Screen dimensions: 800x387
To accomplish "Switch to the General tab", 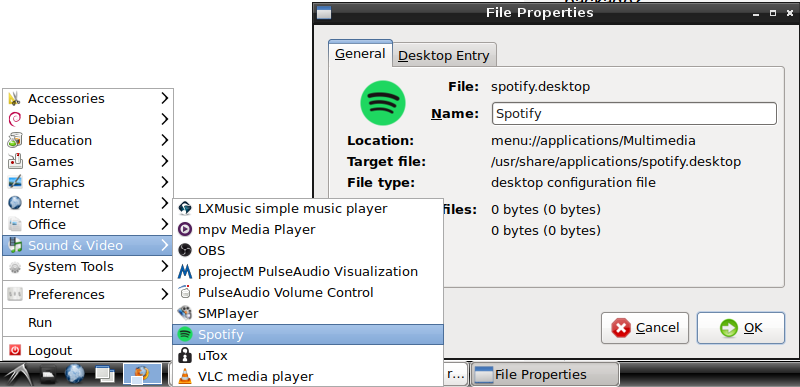I will tap(360, 54).
